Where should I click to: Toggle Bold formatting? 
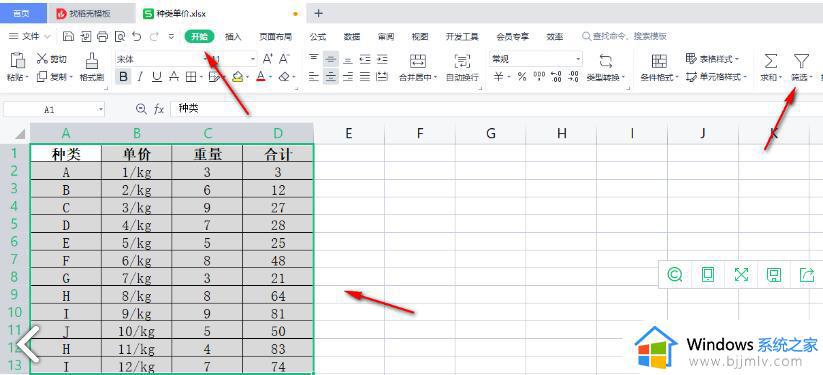pyautogui.click(x=123, y=77)
